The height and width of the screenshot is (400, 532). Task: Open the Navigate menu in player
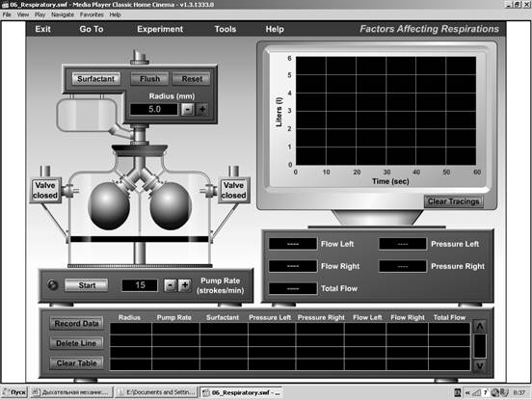click(x=63, y=14)
